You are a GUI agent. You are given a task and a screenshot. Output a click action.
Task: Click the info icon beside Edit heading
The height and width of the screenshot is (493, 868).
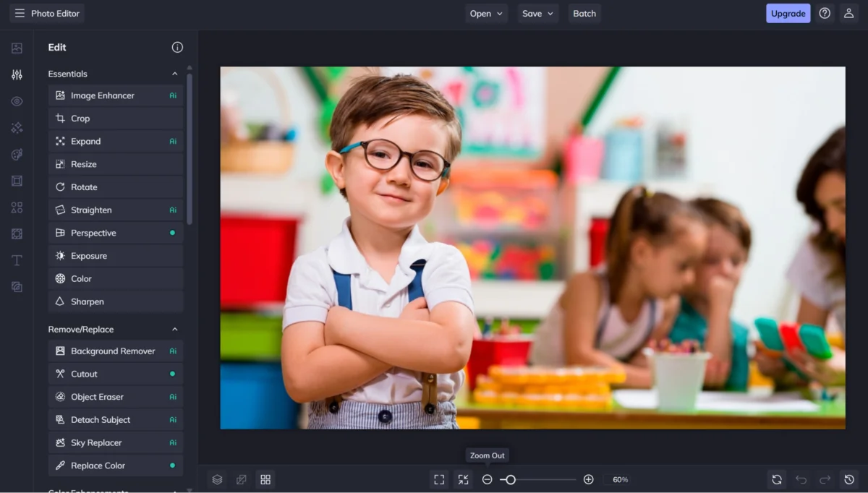coord(177,47)
